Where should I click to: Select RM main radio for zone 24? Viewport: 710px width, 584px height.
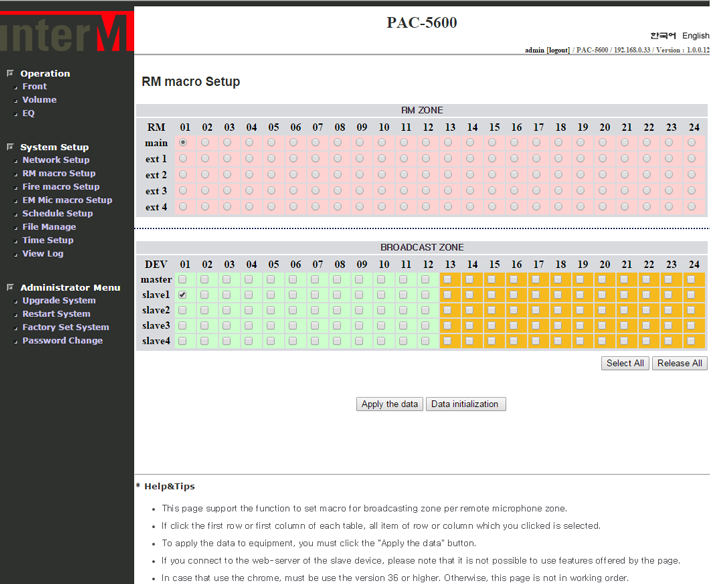point(691,143)
